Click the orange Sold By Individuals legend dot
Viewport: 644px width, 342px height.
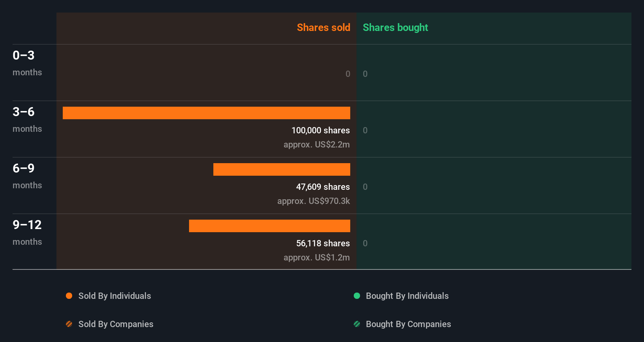coord(69,296)
